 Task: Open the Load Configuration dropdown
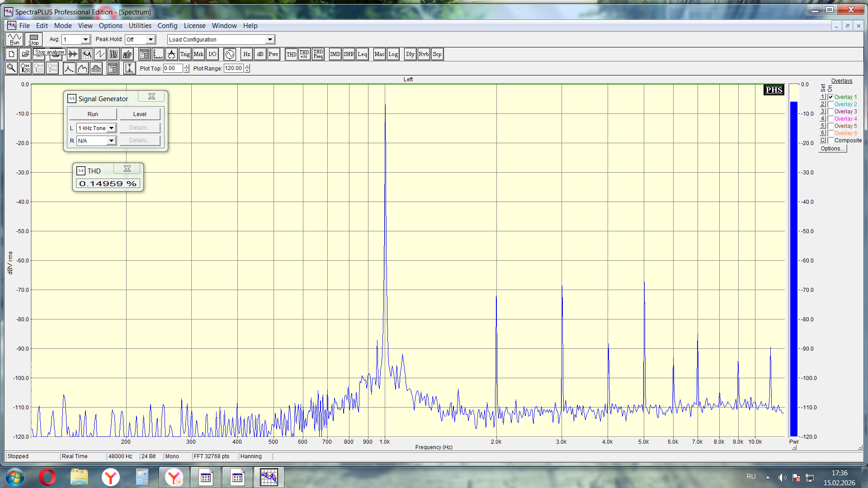point(270,40)
